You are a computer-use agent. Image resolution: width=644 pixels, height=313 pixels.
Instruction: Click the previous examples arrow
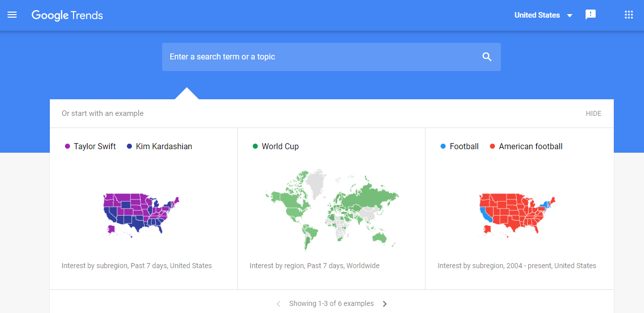tap(278, 303)
